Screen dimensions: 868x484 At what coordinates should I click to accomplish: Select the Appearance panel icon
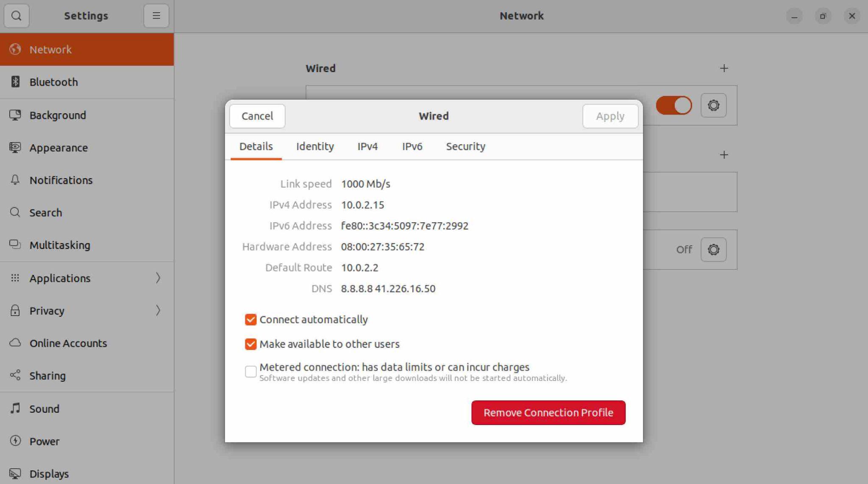coord(16,147)
